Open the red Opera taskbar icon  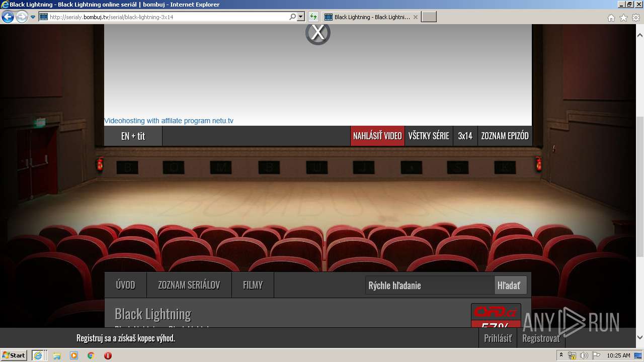point(108,355)
